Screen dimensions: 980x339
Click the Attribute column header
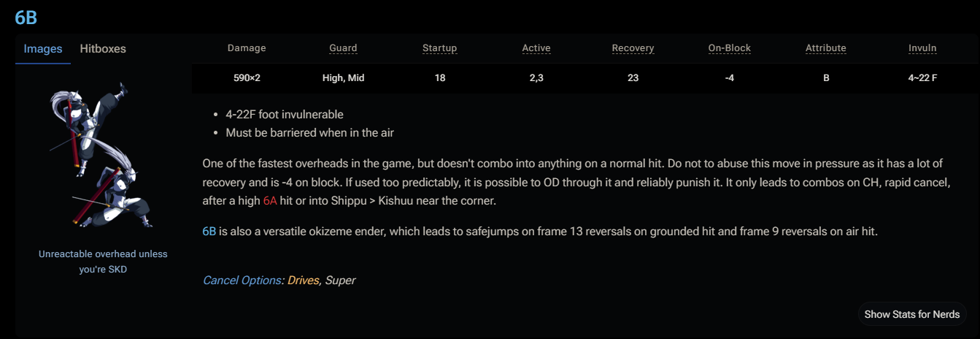825,48
